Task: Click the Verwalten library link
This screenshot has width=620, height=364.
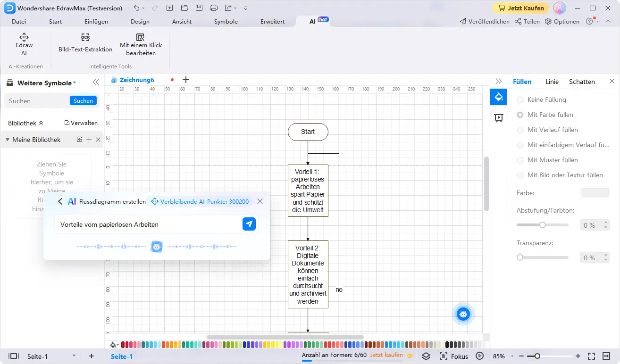Action: [81, 123]
